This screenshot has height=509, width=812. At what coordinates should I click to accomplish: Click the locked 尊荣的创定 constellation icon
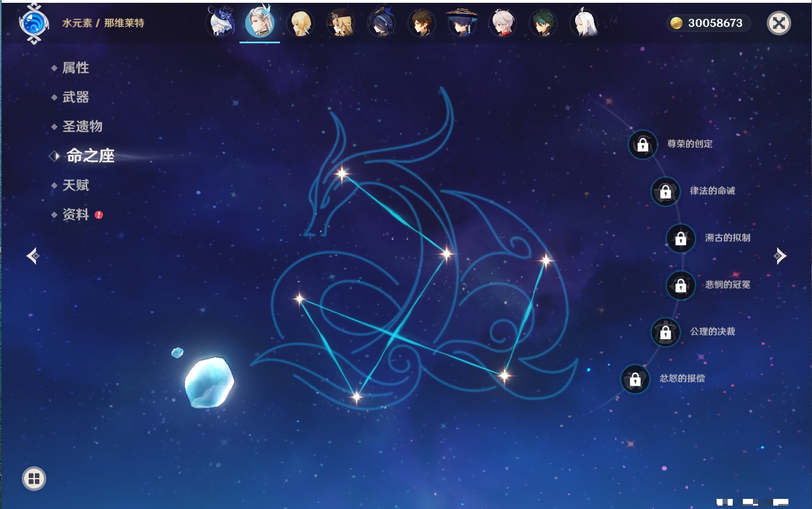[x=643, y=145]
